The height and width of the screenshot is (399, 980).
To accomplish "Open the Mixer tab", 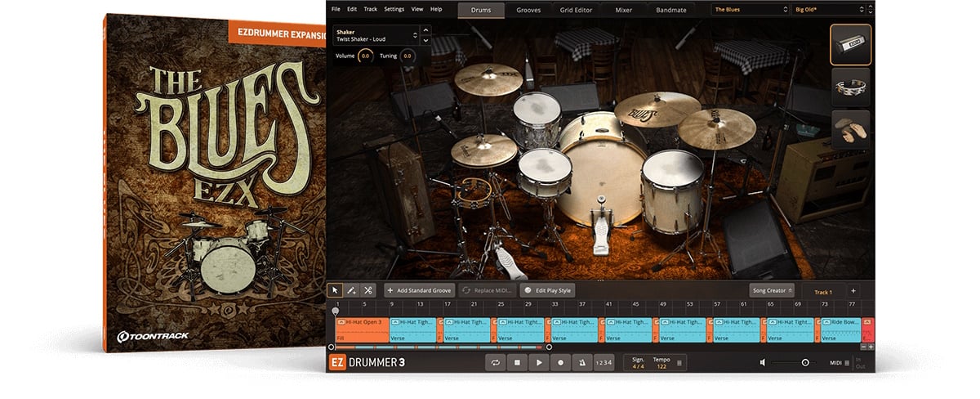I will 625,10.
